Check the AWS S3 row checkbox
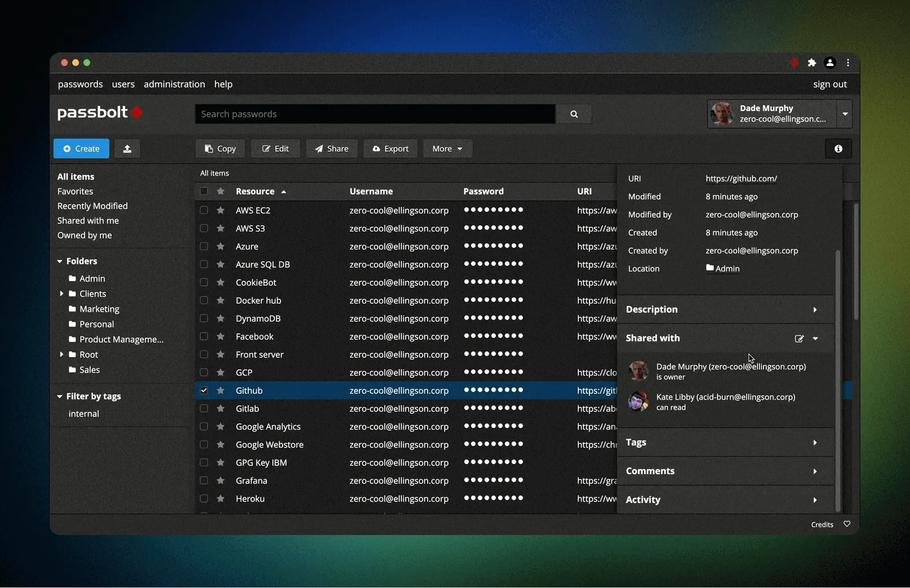The width and height of the screenshot is (910, 588). 204,228
